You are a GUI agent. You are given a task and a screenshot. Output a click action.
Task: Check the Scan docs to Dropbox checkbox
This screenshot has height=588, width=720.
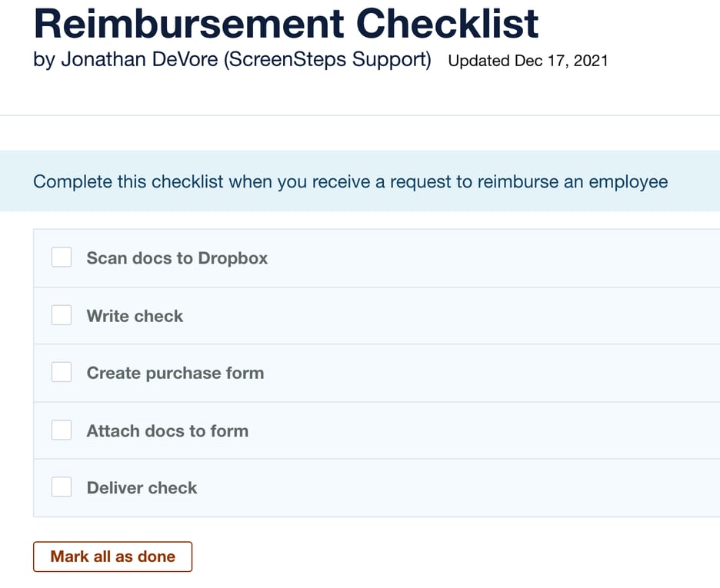point(62,257)
